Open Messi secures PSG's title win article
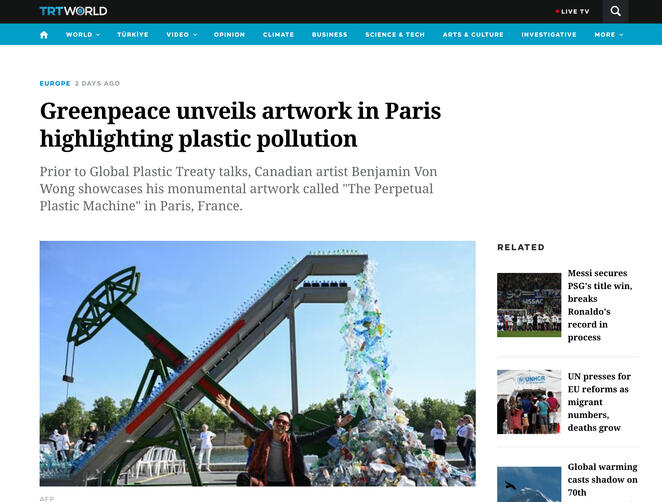Screen dimensions: 662x502 click(x=600, y=305)
